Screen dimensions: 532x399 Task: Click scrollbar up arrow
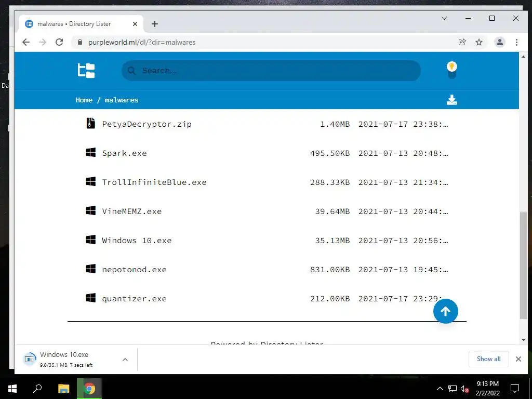pyautogui.click(x=523, y=56)
